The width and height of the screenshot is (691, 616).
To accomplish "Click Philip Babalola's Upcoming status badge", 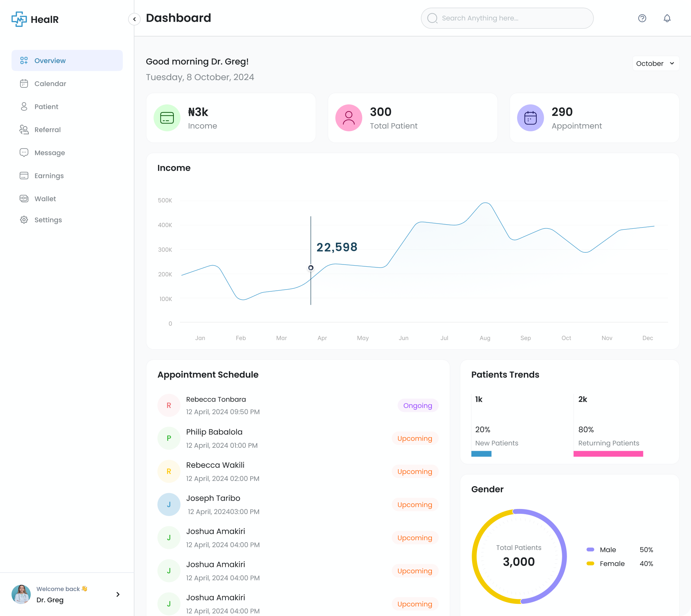I will pos(415,439).
